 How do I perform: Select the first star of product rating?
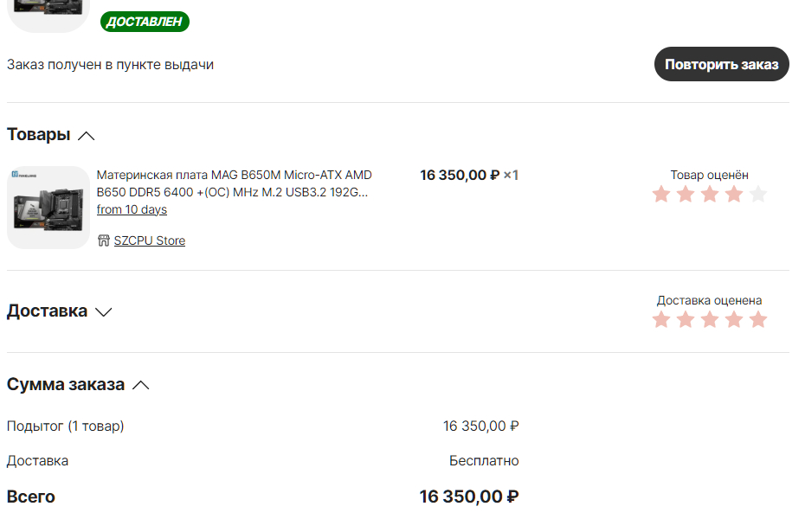[x=661, y=194]
